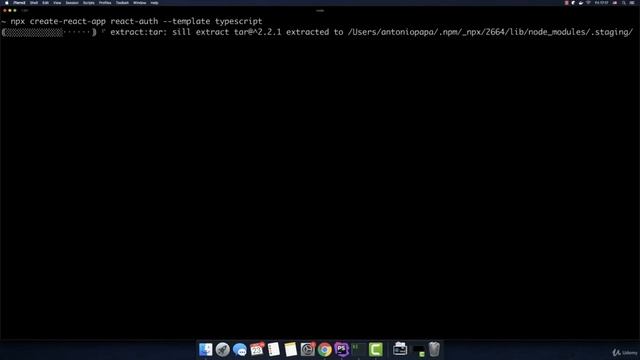Open Messages app in the dock
640x360 pixels.
240,349
